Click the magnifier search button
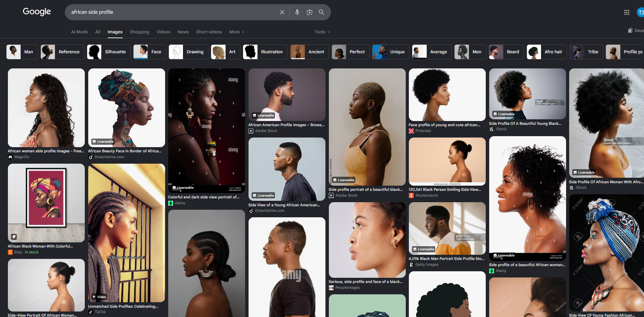The width and height of the screenshot is (644, 317). 321,12
